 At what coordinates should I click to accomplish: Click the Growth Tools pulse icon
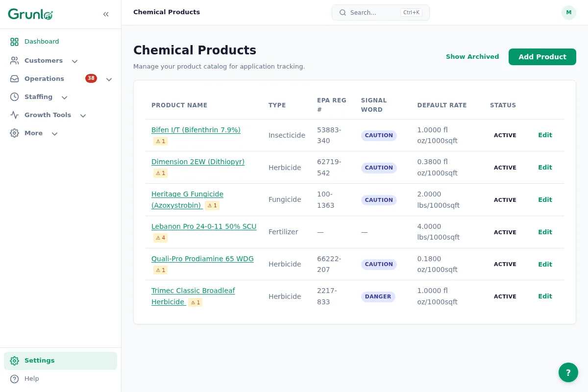15,115
